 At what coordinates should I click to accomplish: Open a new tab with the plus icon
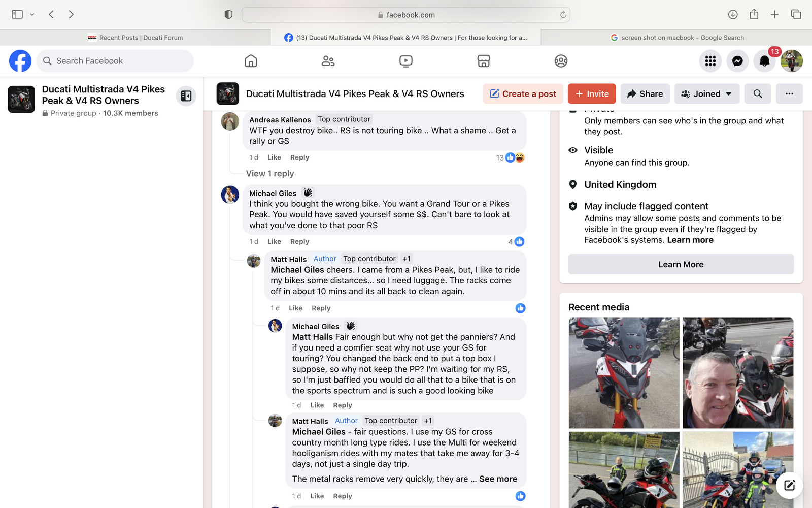(x=774, y=14)
